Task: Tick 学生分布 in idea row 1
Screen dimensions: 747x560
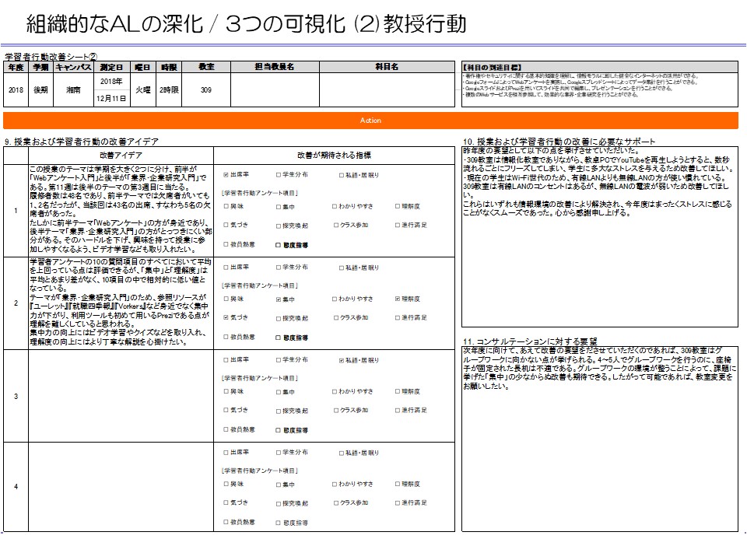Action: click(279, 175)
